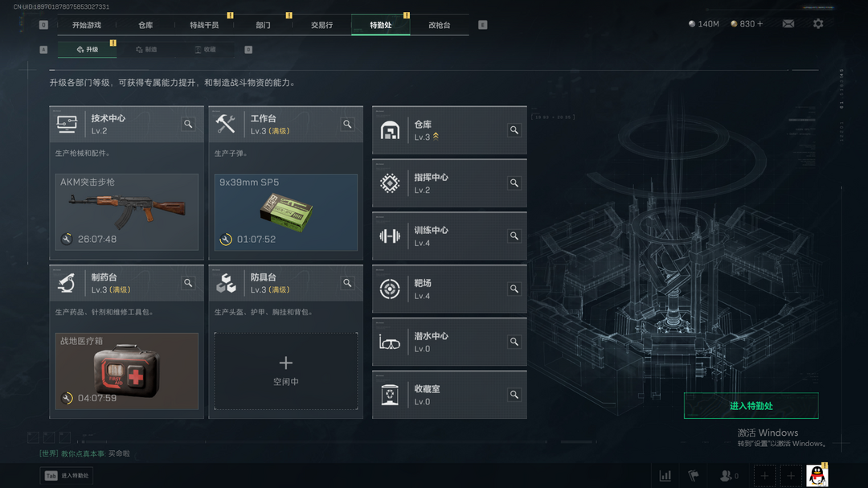Click the QQ penguin icon
This screenshot has width=868, height=488.
pos(817,475)
